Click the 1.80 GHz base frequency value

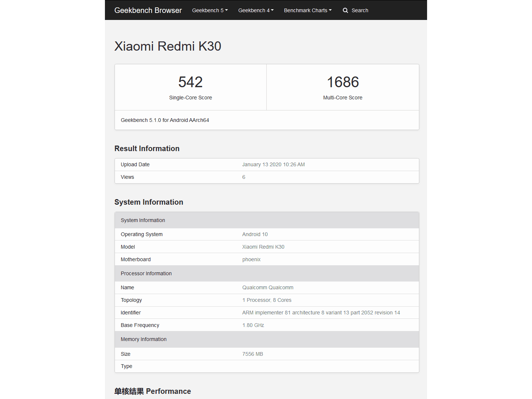pyautogui.click(x=253, y=325)
